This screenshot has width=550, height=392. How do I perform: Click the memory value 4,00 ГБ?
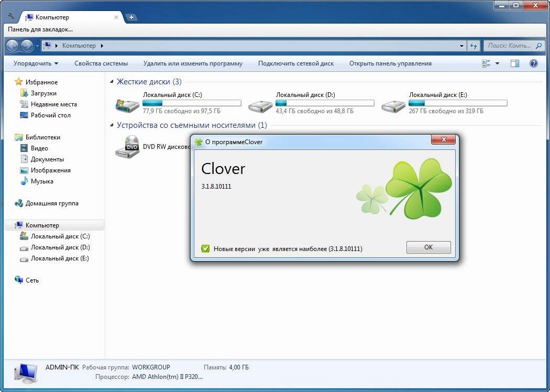pyautogui.click(x=239, y=367)
